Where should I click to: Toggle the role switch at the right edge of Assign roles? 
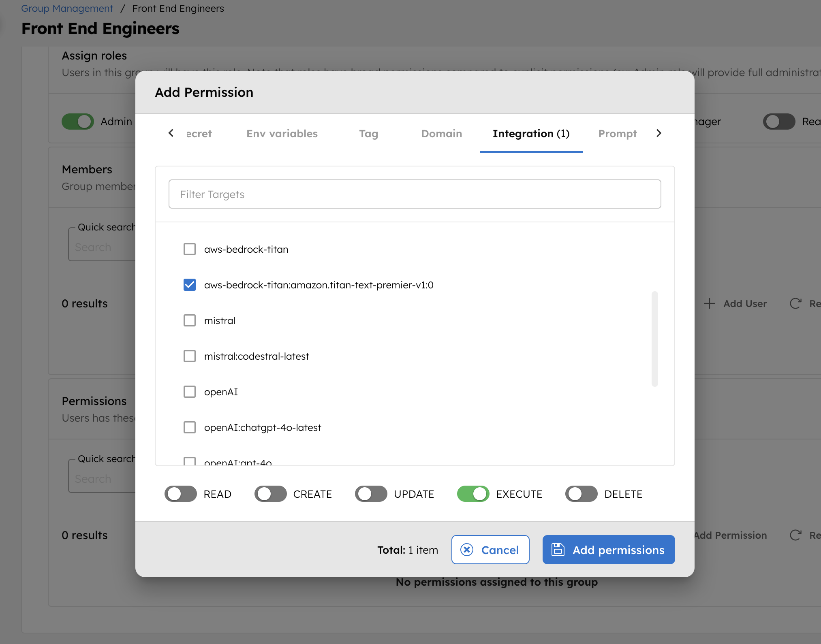779,122
